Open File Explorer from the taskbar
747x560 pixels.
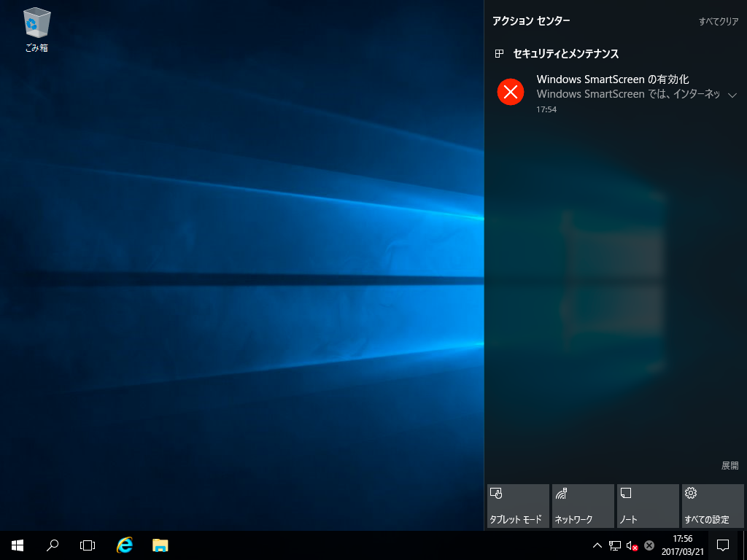[x=160, y=545]
